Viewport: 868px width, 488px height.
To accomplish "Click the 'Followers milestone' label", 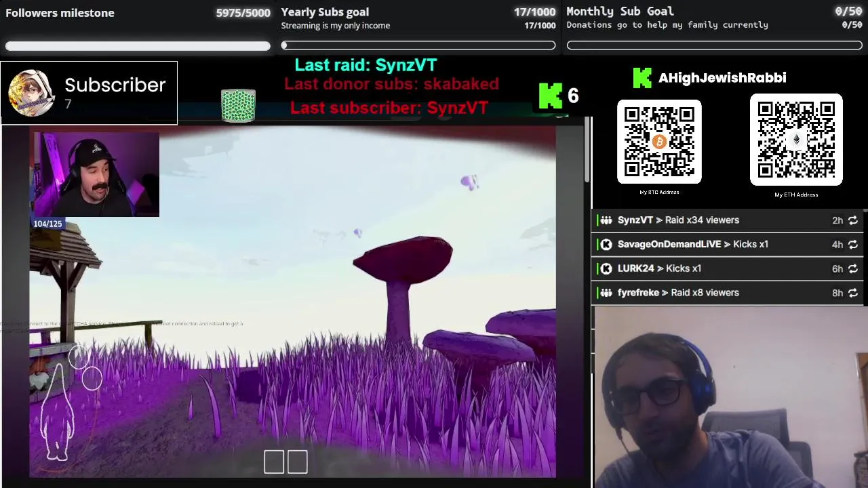I will click(x=60, y=13).
